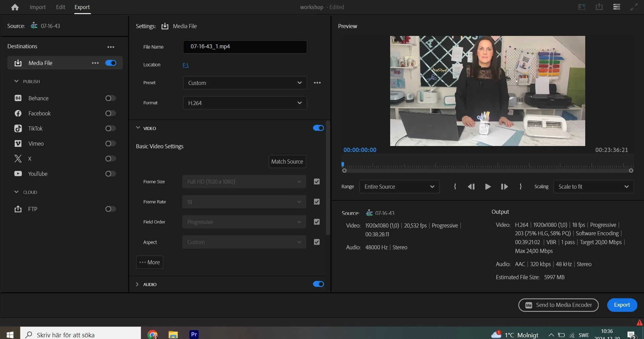Click the YouTube icon
Viewport: 644px width, 339px height.
(x=18, y=174)
